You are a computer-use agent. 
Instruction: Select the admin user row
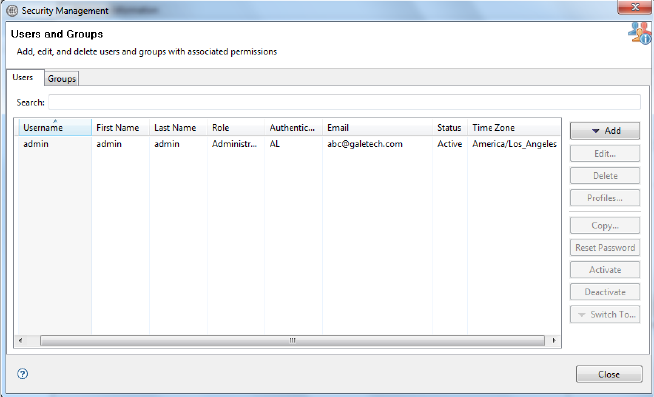click(288, 144)
